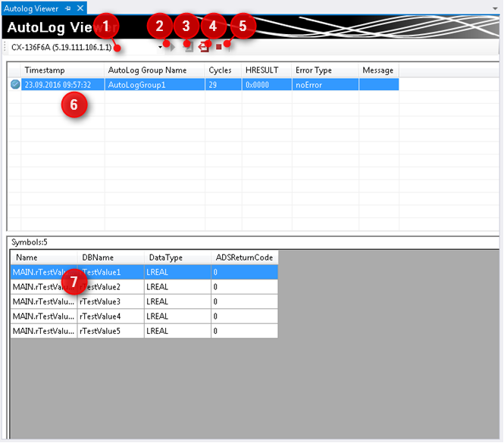Open the window position dropdown arrow, top right
Screen dimensions: 504x443
pos(495,8)
